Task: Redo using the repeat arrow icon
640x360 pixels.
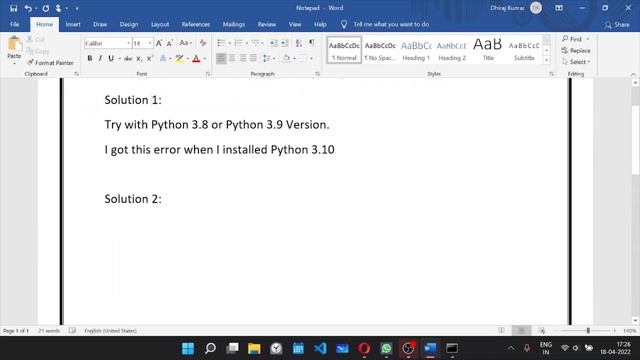Action: tap(46, 8)
